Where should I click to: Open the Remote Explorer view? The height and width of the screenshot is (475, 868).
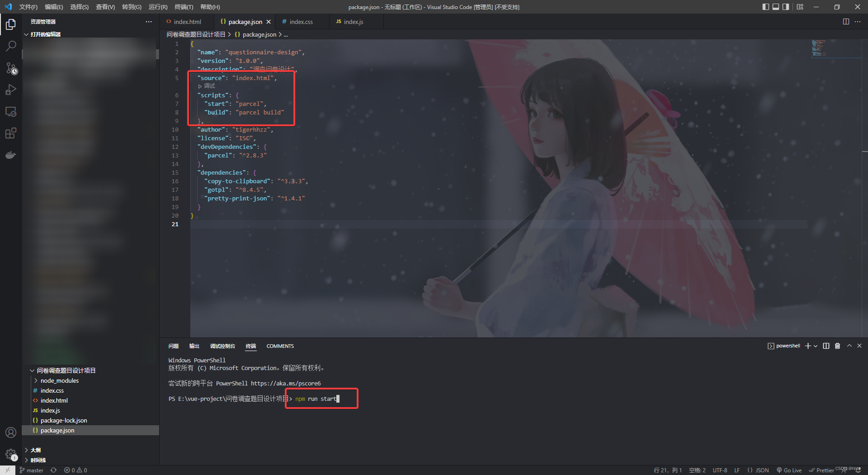(x=11, y=111)
